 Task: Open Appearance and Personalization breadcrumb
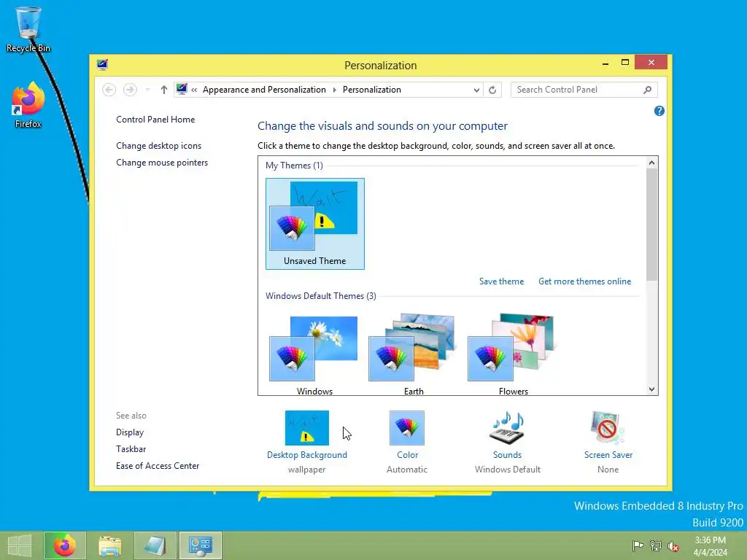pos(264,90)
